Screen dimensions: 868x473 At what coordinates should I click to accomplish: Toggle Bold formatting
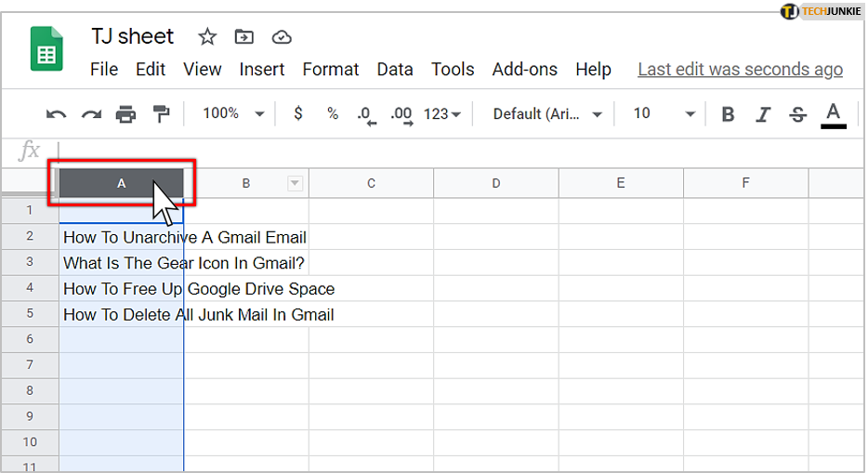pos(728,114)
